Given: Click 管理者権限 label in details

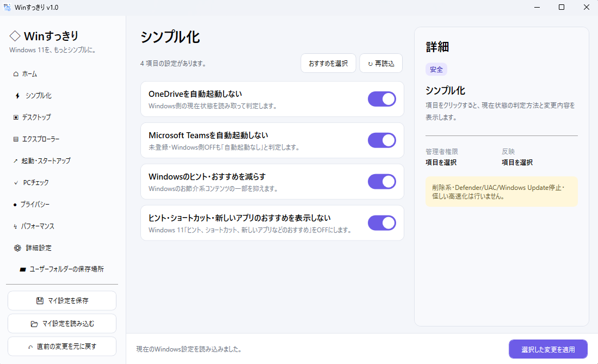Looking at the screenshot, I should click(442, 151).
